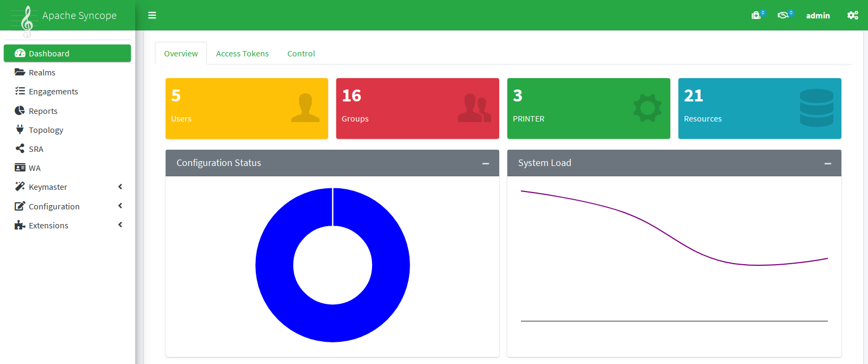Click the approvals handshake icon in header
Image resolution: width=868 pixels, height=364 pixels.
(x=783, y=15)
